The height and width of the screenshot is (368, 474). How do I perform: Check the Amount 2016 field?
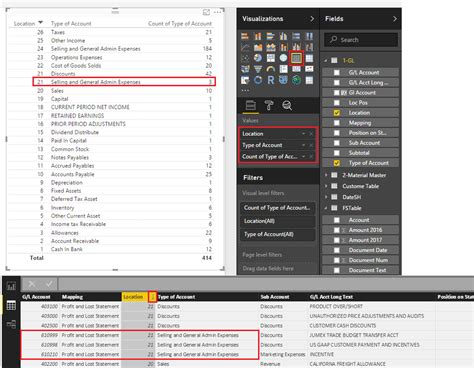(337, 230)
